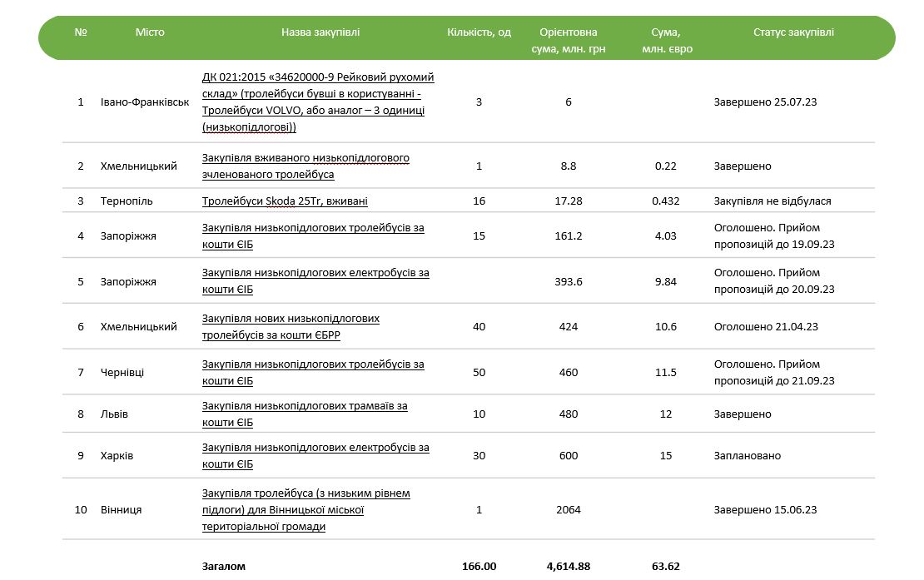Screen dimensions: 924x580
Task: Open the Vinnytsia trolleybus procurement link
Action: click(x=306, y=509)
